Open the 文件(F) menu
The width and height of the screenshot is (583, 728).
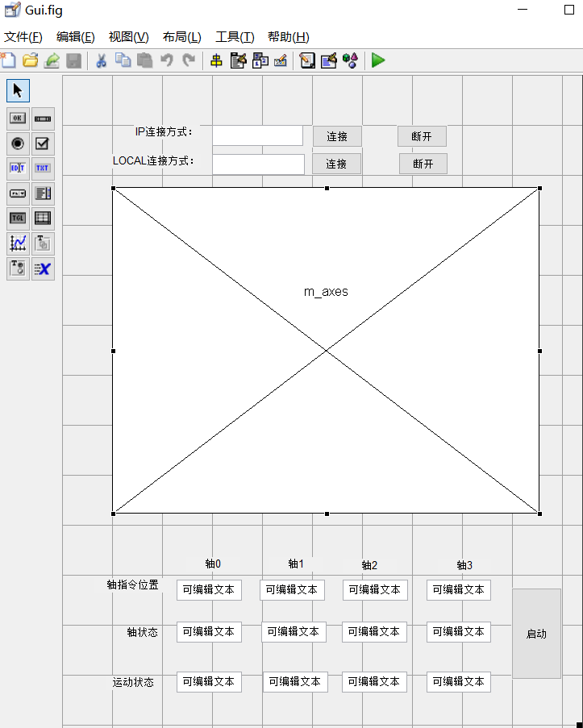pos(23,36)
